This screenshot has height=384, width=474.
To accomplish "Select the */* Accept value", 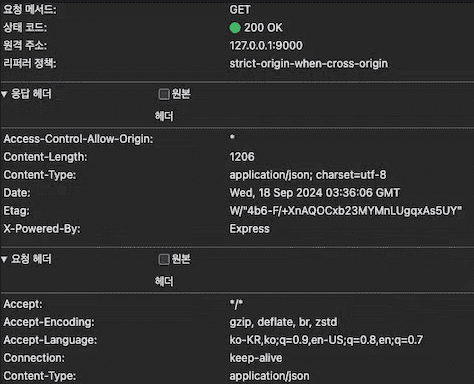I will (x=236, y=304).
